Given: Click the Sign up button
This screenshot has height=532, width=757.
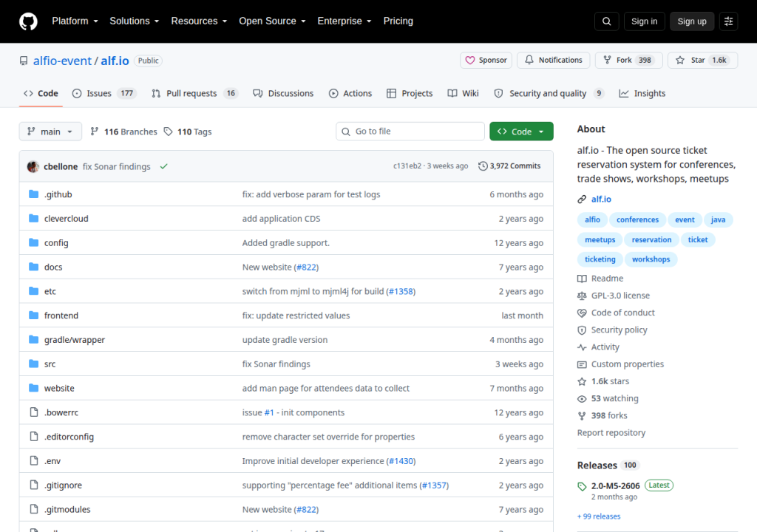Looking at the screenshot, I should (692, 21).
